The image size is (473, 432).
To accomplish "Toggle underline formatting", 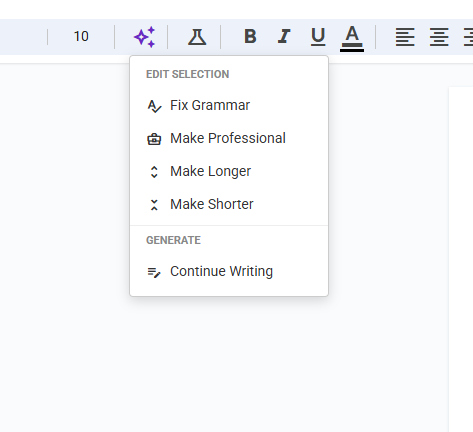I will [x=318, y=37].
